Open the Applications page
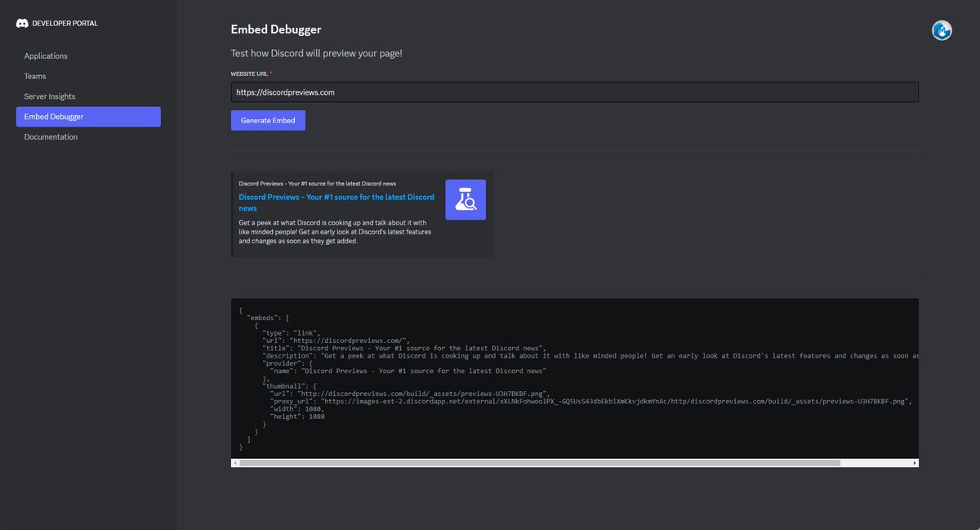Screen dimensions: 980x530 click(x=46, y=56)
